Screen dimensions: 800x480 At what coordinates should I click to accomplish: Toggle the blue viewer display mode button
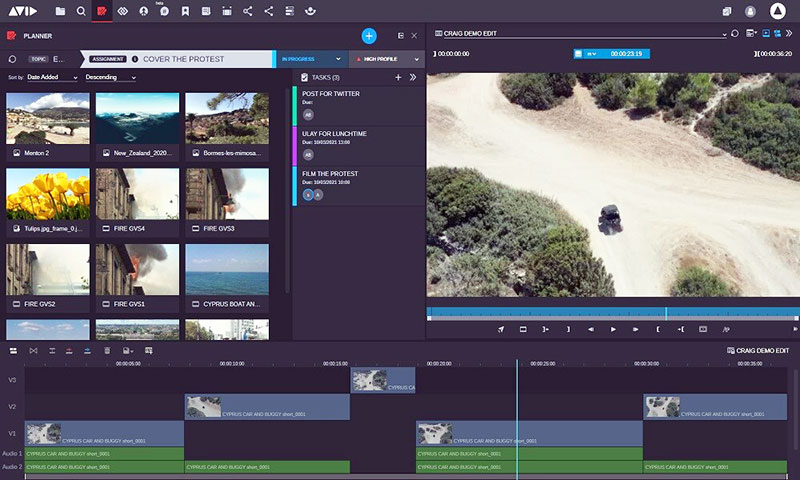[x=765, y=33]
